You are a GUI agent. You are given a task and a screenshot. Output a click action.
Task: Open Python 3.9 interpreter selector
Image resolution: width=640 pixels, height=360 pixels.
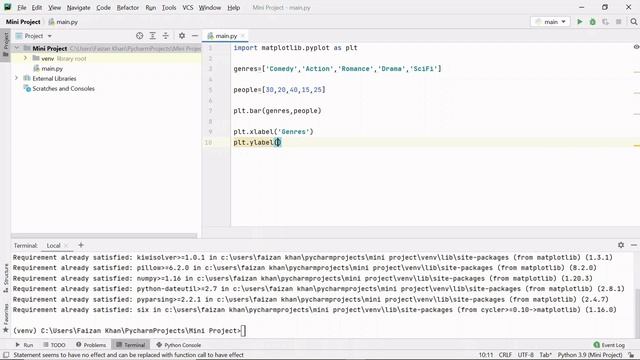tap(590, 355)
